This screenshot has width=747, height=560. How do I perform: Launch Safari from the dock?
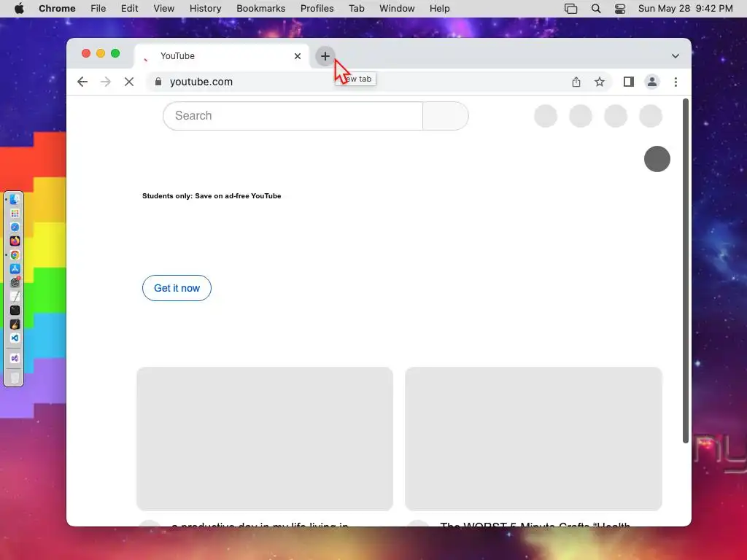15,227
